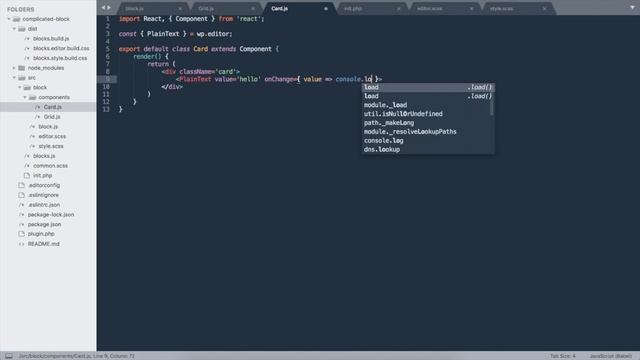This screenshot has width=640, height=360.
Task: Click line number 5 in the gutter
Action: click(x=108, y=49)
